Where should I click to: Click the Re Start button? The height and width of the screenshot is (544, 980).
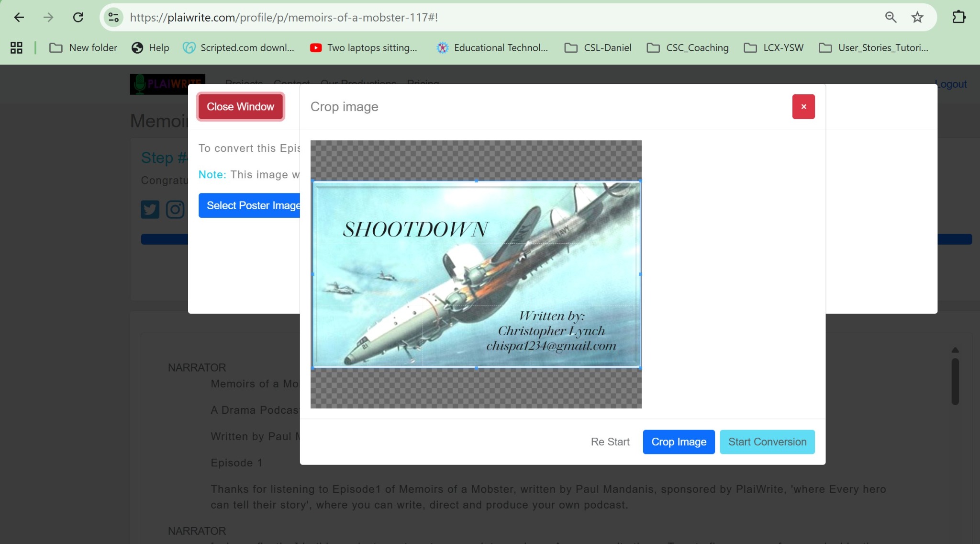pyautogui.click(x=610, y=442)
